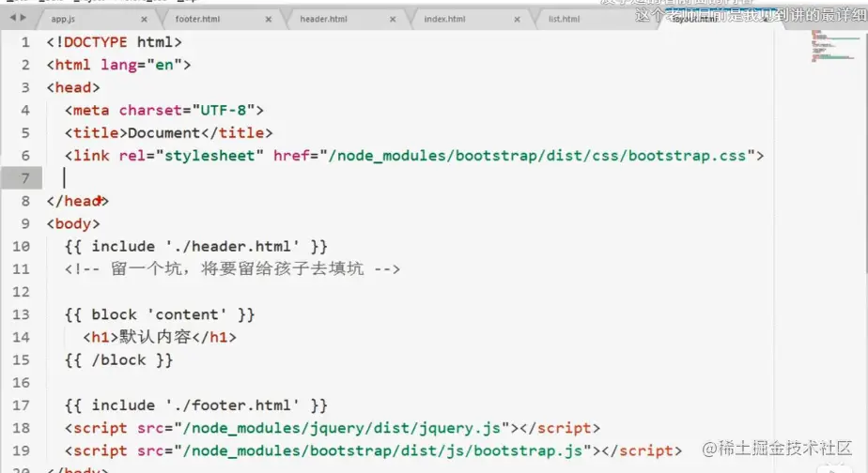Screen dimensions: 868x473
Task: Click the "UTF-8" string value
Action: click(223, 110)
